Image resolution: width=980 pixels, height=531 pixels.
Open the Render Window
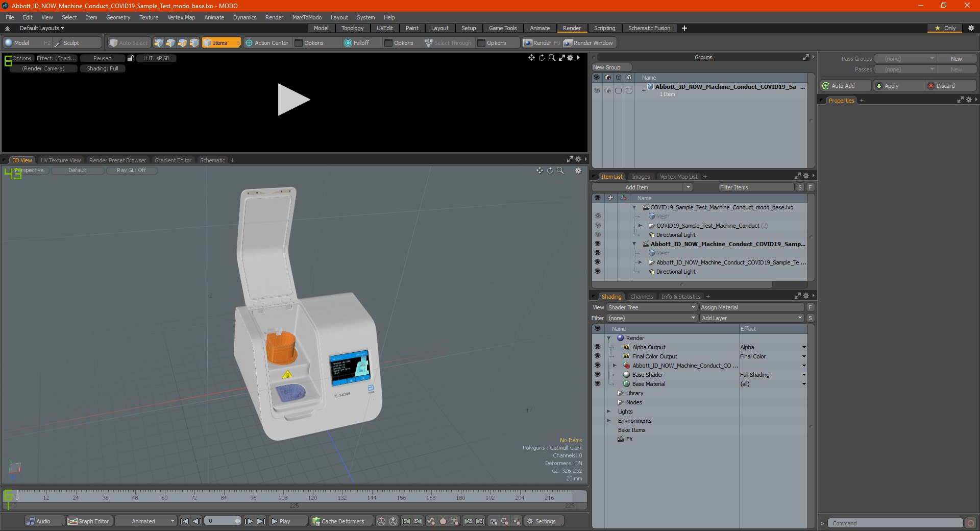point(589,43)
